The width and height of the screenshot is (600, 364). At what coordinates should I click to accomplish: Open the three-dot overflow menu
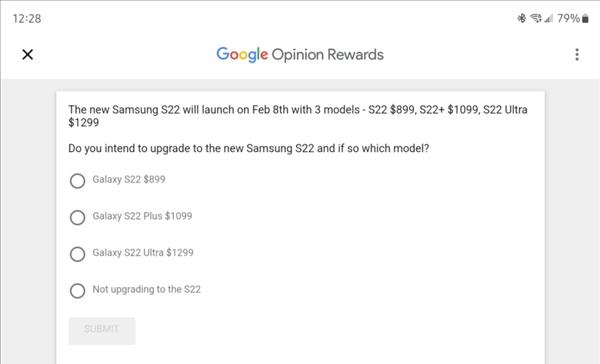click(577, 55)
